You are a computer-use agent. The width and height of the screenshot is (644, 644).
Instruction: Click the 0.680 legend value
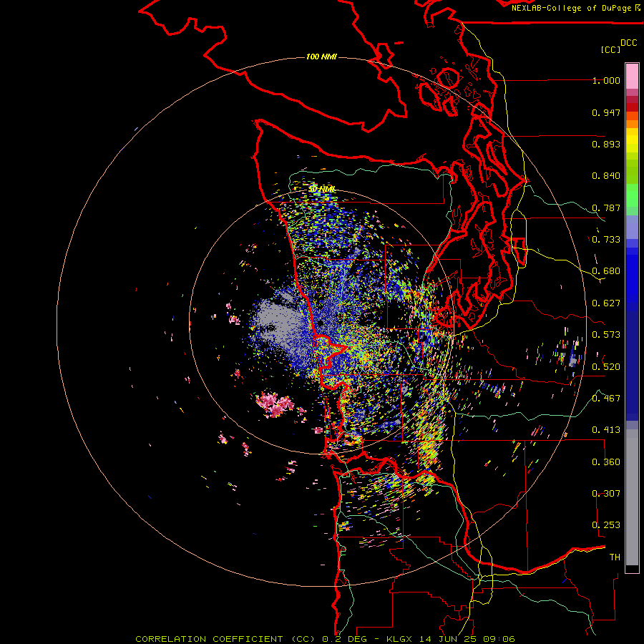tap(606, 271)
